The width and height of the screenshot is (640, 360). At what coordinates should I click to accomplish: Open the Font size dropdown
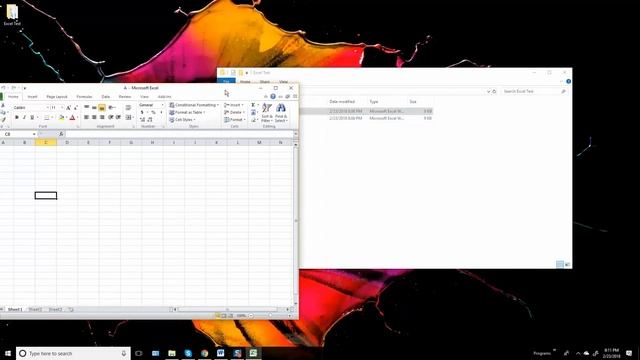[x=62, y=107]
